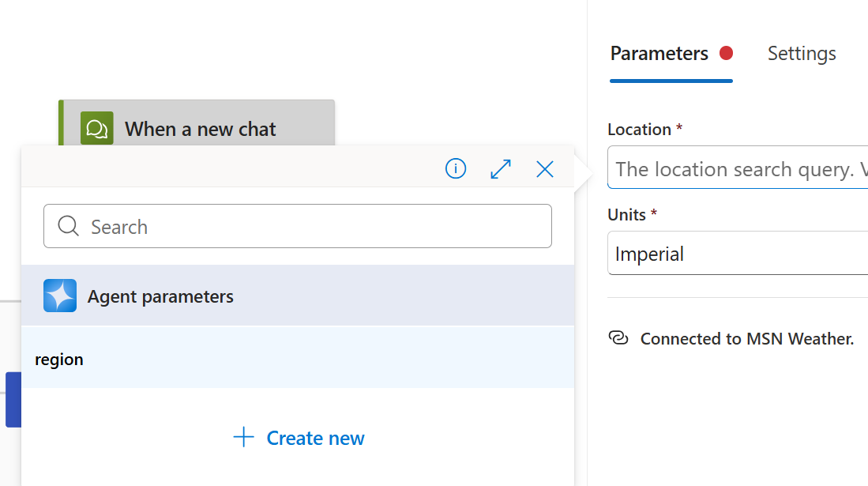Click the green chat trigger icon on "When a new chat"
The width and height of the screenshot is (868, 486).
pos(96,128)
